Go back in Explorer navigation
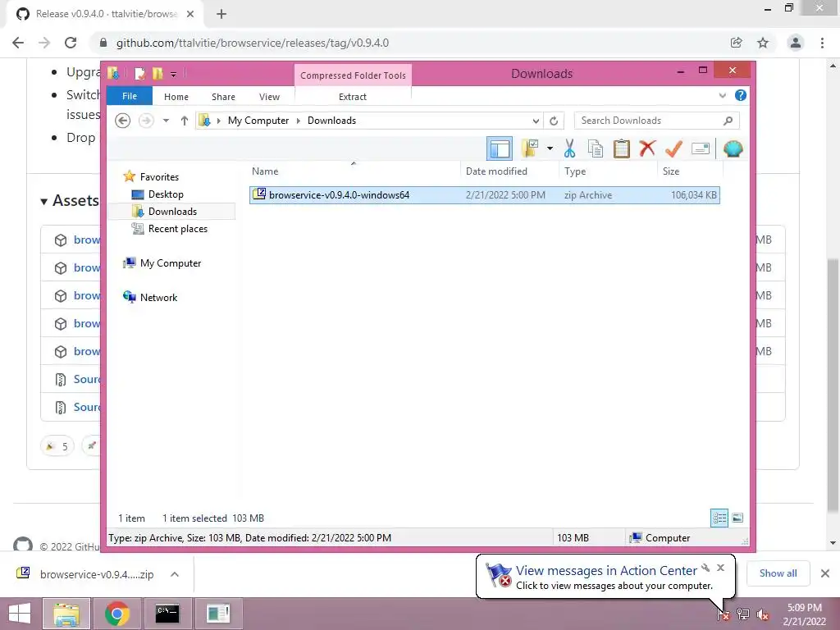 [x=123, y=121]
